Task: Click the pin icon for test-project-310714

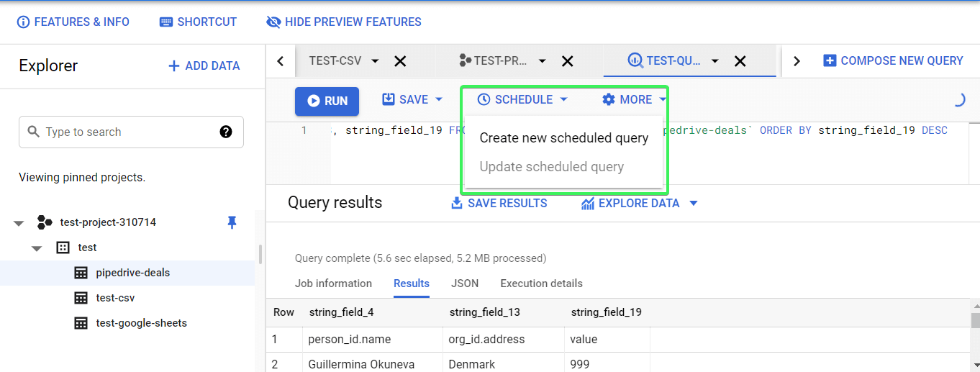Action: 232,223
